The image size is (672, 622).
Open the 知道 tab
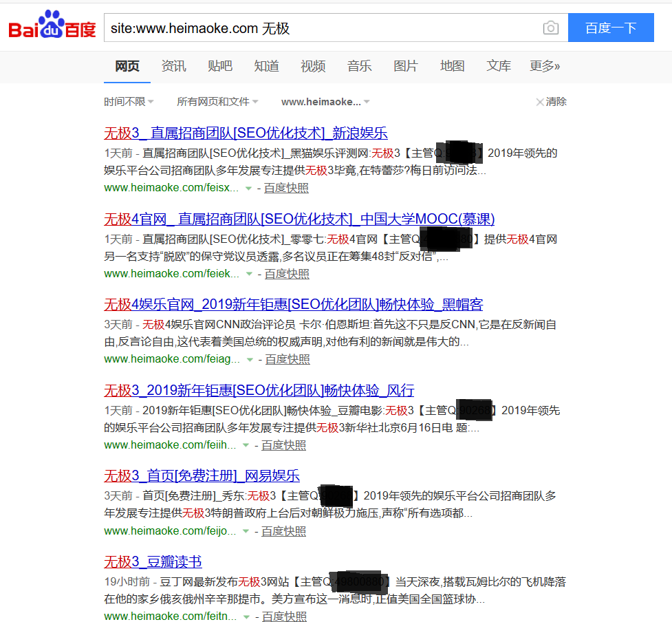(x=267, y=66)
